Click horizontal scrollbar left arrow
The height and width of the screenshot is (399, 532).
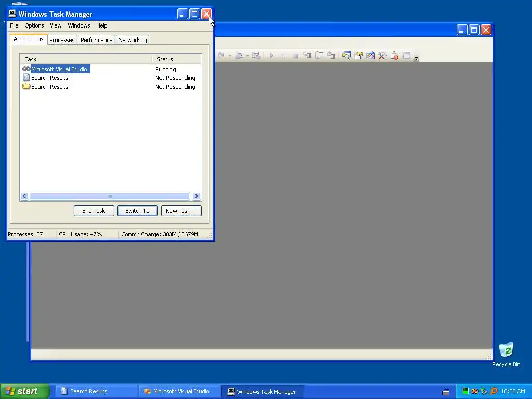point(24,196)
